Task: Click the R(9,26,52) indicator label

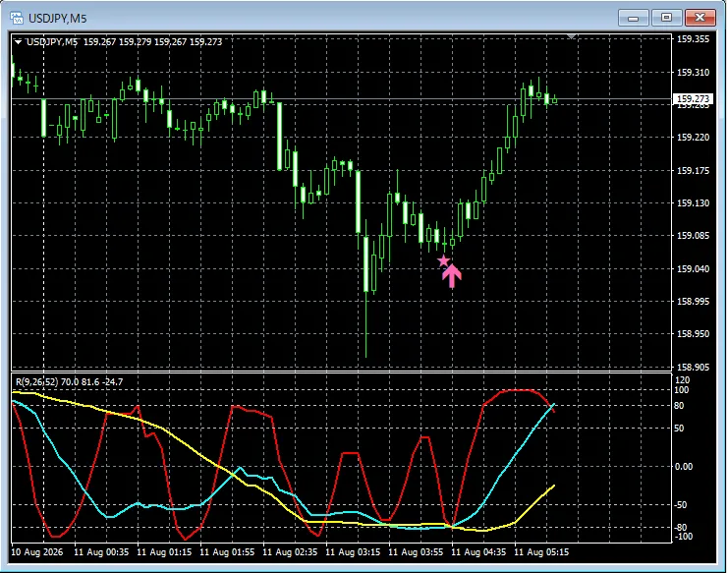Action: [x=36, y=381]
